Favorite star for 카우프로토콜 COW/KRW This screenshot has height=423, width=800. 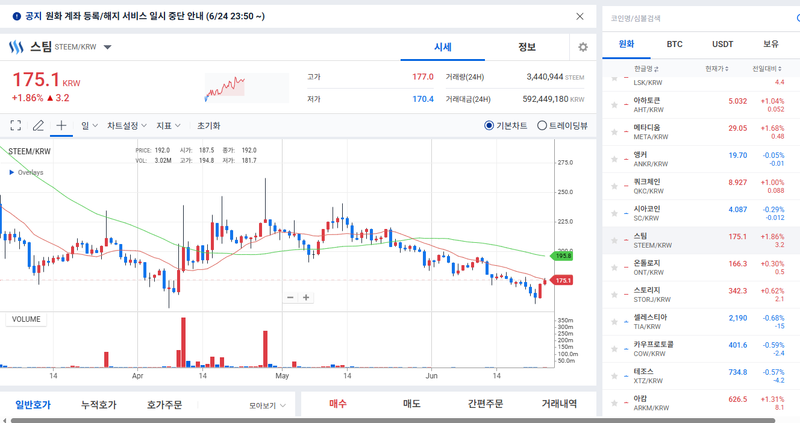pos(614,349)
